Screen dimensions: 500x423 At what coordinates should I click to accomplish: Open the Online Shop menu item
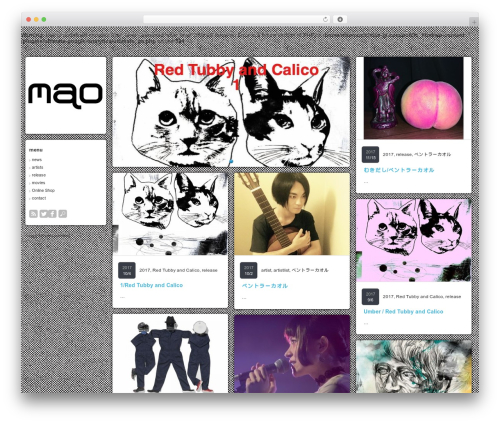(x=43, y=190)
